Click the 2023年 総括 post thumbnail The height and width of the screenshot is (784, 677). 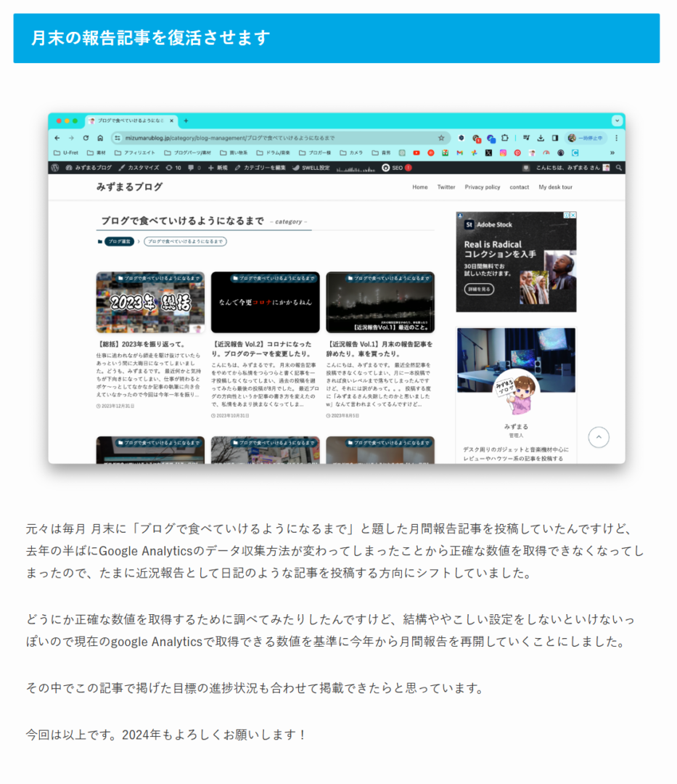point(150,303)
